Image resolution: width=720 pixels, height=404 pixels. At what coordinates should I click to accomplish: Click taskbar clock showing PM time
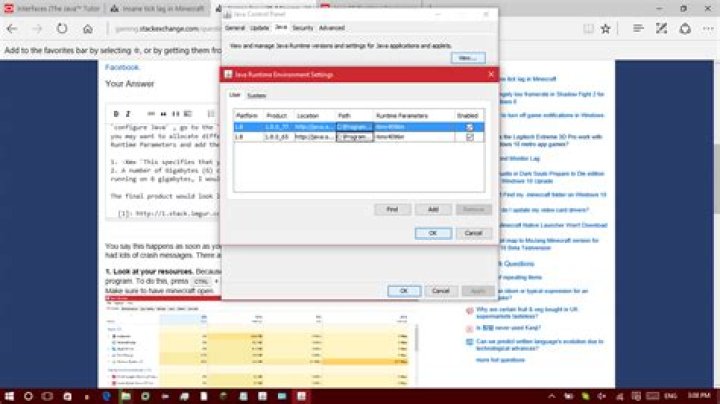(x=699, y=396)
